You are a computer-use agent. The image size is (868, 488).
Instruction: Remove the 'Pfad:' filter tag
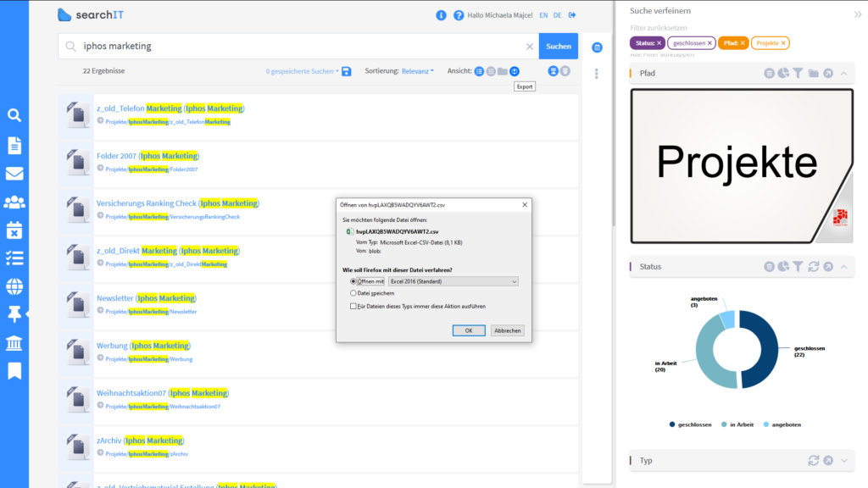click(x=743, y=43)
